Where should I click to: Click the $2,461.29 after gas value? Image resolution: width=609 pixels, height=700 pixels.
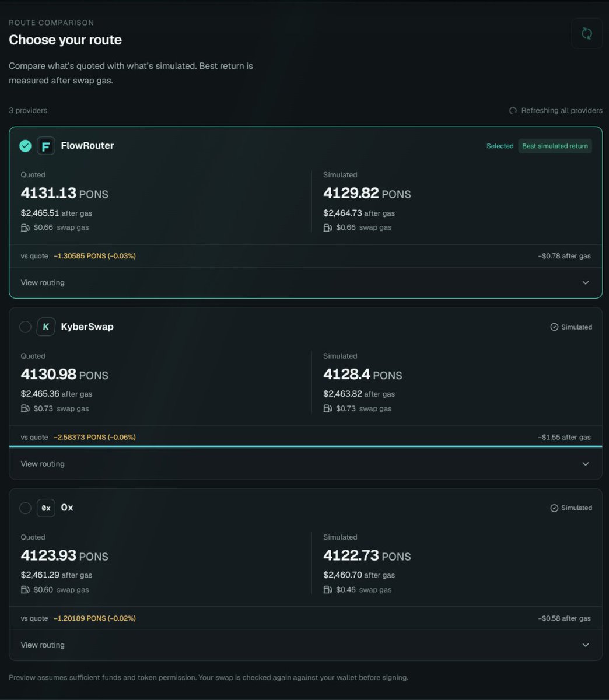[x=57, y=575]
